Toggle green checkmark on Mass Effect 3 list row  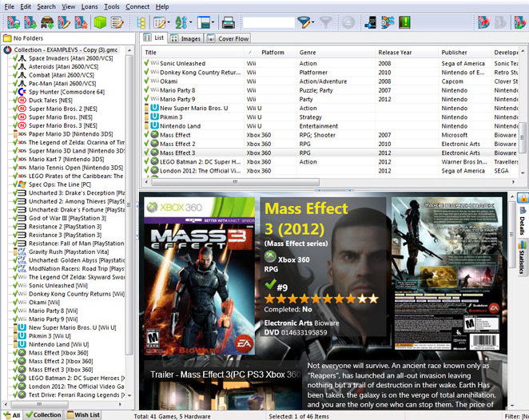(x=146, y=153)
